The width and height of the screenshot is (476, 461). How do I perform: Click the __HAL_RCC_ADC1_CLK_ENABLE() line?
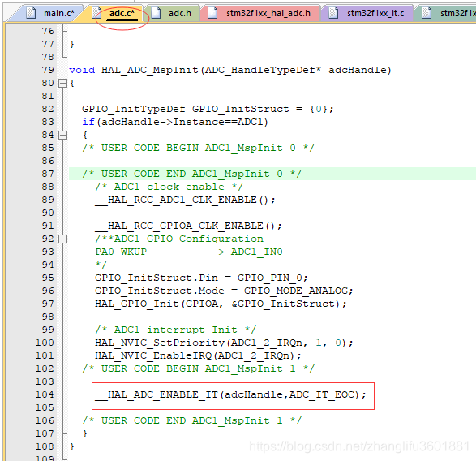(185, 200)
